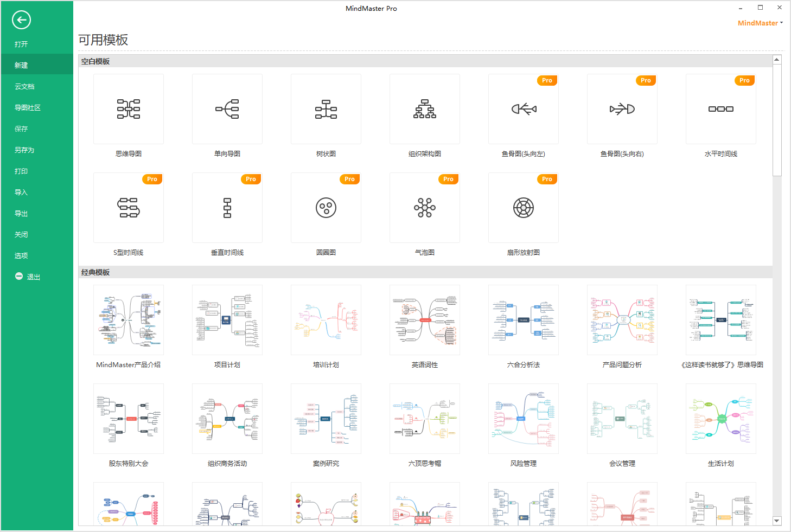This screenshot has width=791, height=532.
Task: Click the scrollbar down arrow
Action: point(777,521)
